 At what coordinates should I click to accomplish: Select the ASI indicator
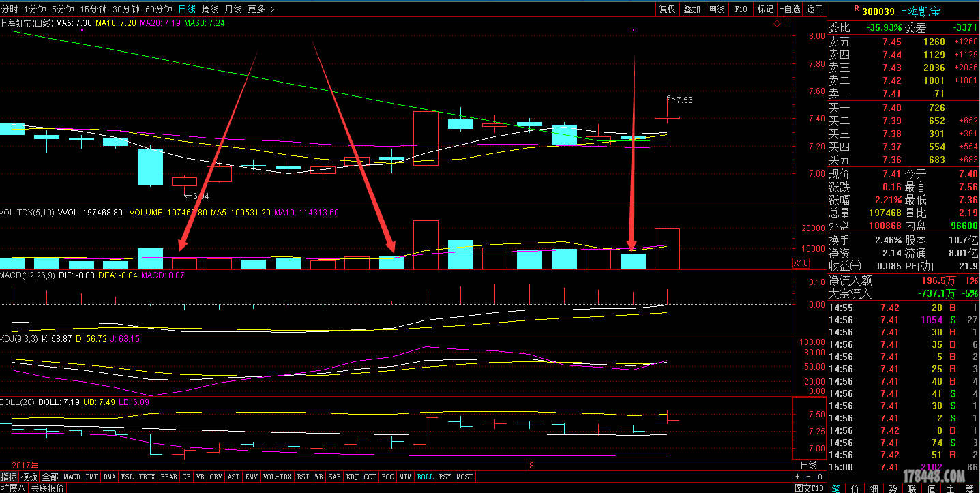233,477
